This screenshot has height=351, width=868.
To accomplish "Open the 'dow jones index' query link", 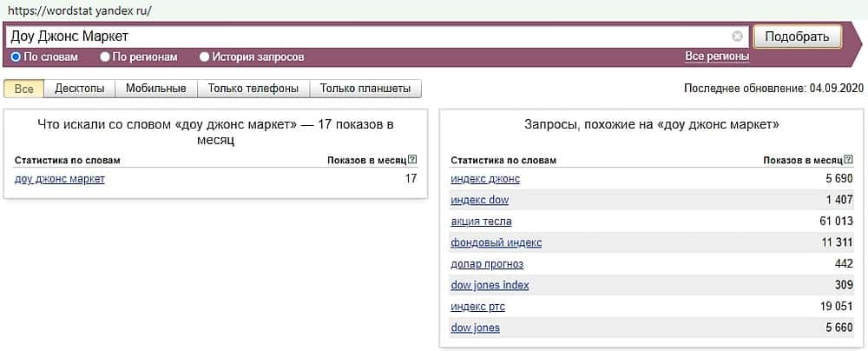I will (490, 286).
